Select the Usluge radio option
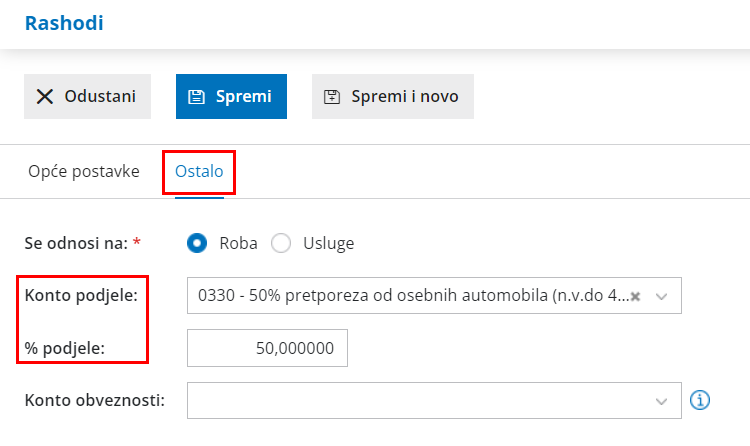Viewport: 750px width, 446px height. click(281, 243)
